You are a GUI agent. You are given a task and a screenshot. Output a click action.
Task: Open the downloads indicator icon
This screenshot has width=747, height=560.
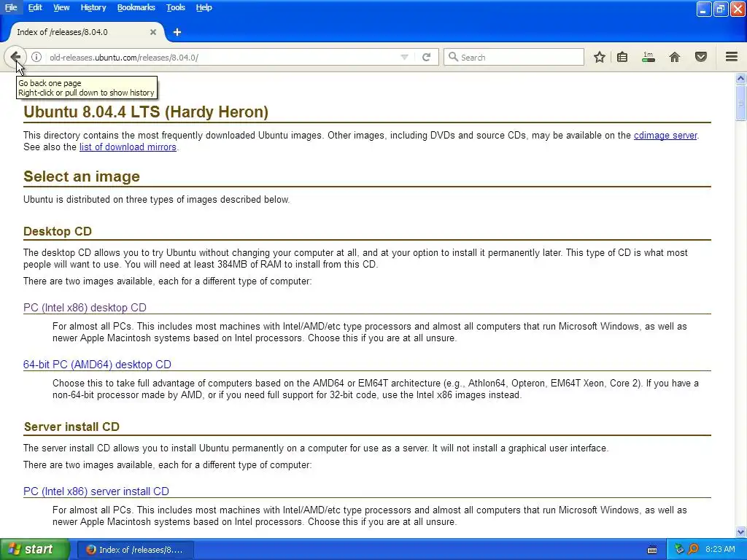point(649,57)
